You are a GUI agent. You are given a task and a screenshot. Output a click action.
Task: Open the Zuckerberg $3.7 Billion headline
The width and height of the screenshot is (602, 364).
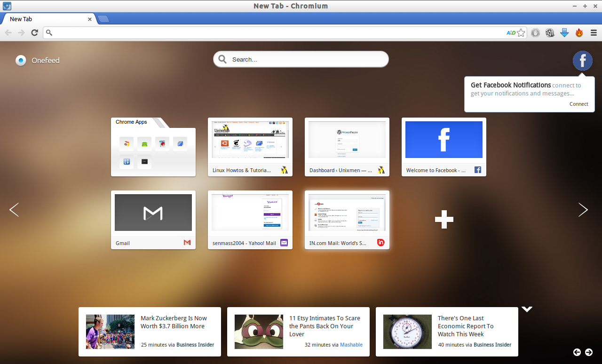[174, 322]
